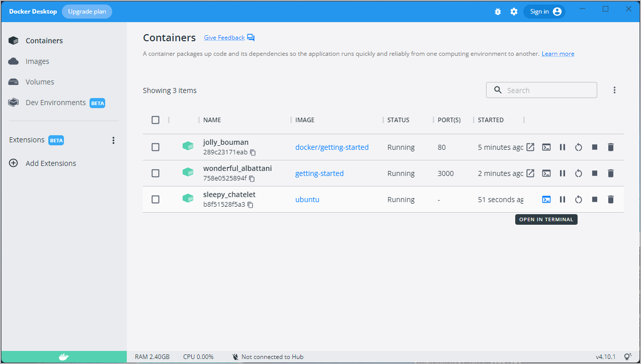
Task: Sort by the PORT(S) column header
Action: pyautogui.click(x=449, y=120)
